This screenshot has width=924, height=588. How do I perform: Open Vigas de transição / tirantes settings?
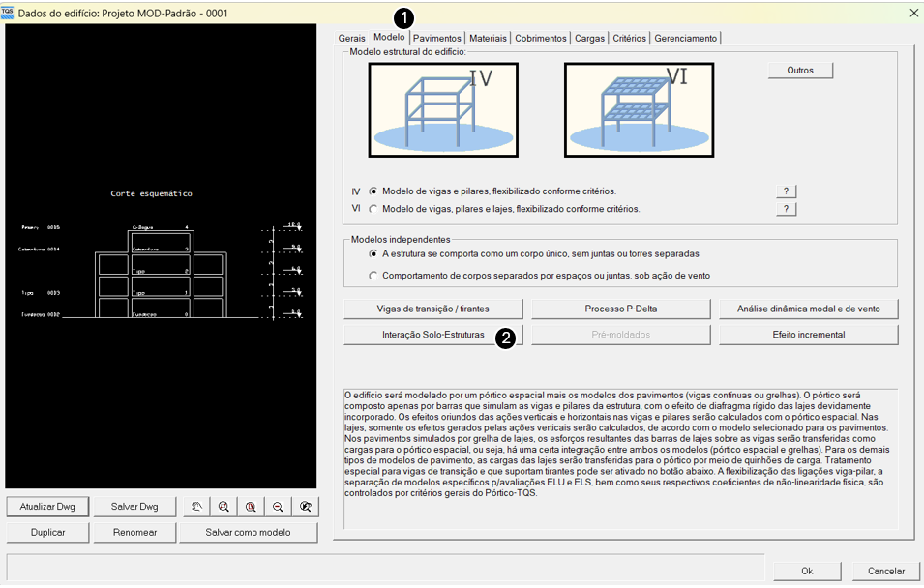pos(433,309)
